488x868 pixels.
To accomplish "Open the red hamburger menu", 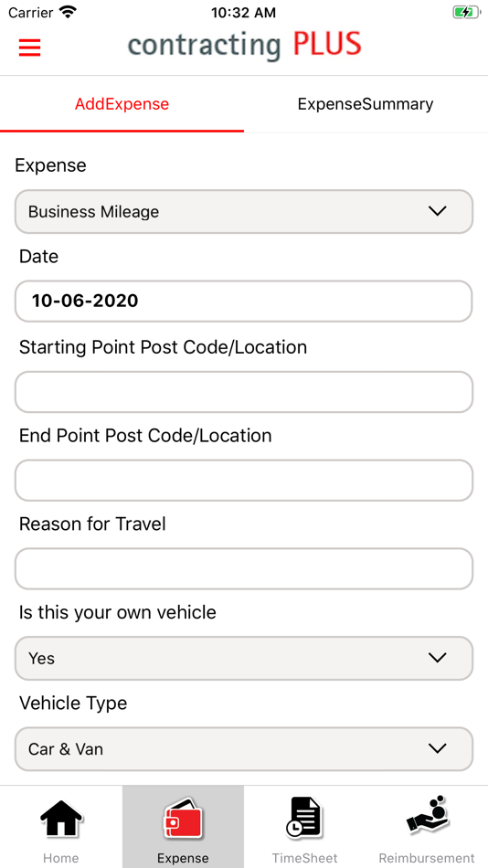I will pos(30,48).
